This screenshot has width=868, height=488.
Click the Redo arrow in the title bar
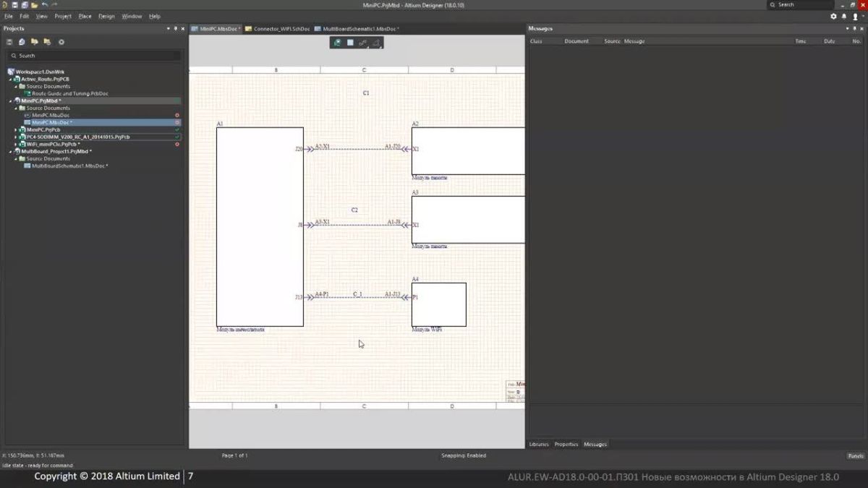click(54, 4)
